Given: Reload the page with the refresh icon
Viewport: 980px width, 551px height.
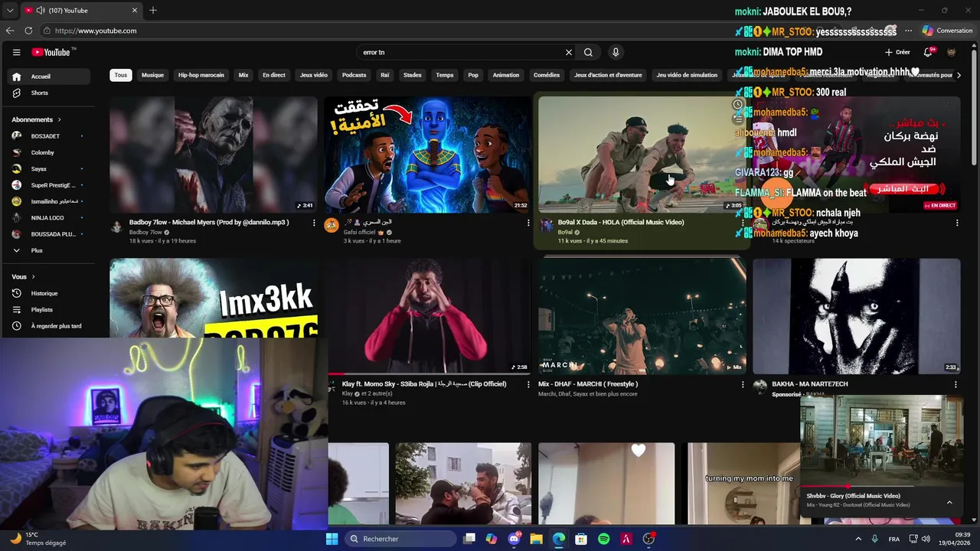Looking at the screenshot, I should (x=28, y=31).
